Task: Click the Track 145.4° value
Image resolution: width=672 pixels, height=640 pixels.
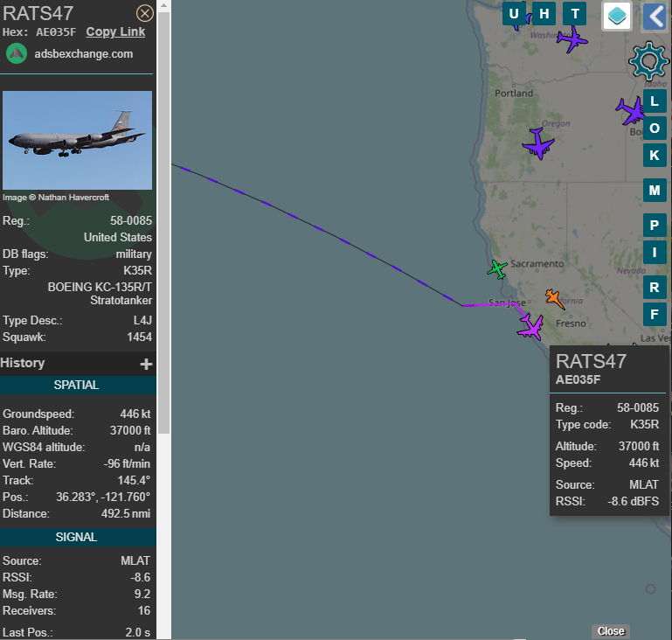Action: tap(134, 481)
